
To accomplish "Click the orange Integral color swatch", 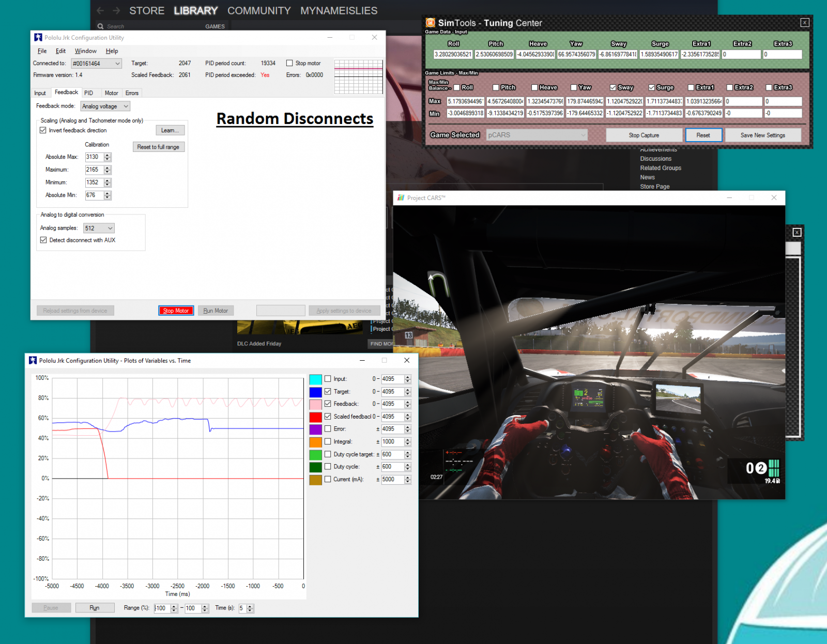I will point(315,442).
